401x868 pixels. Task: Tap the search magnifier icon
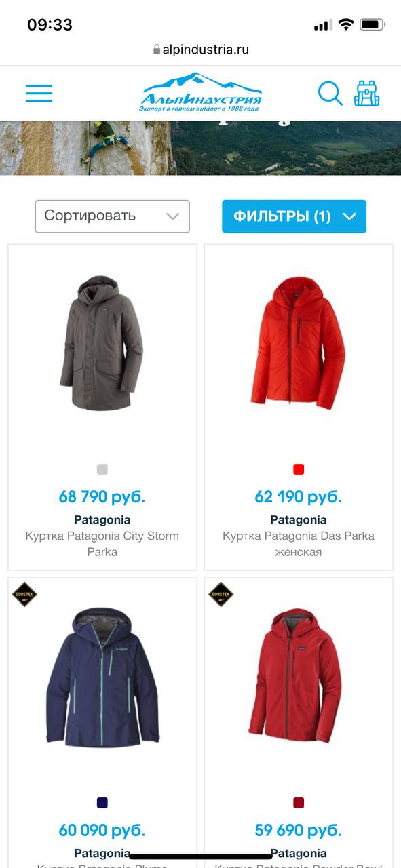(x=330, y=93)
